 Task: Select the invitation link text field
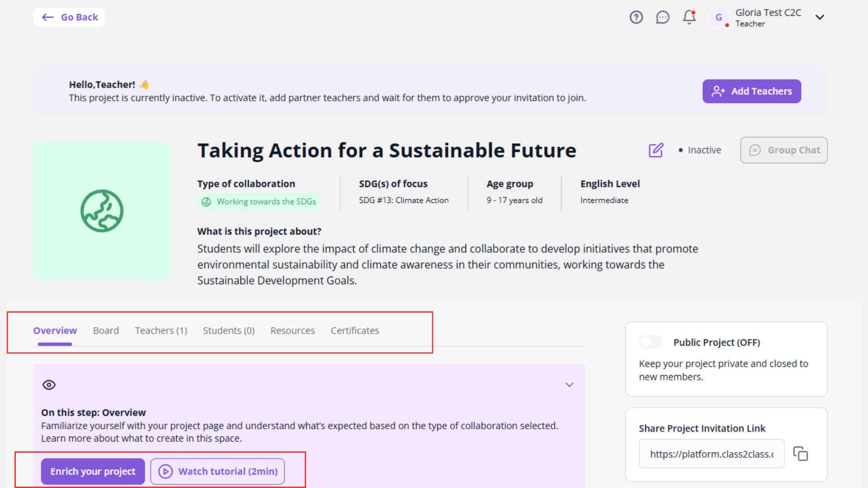(x=711, y=454)
